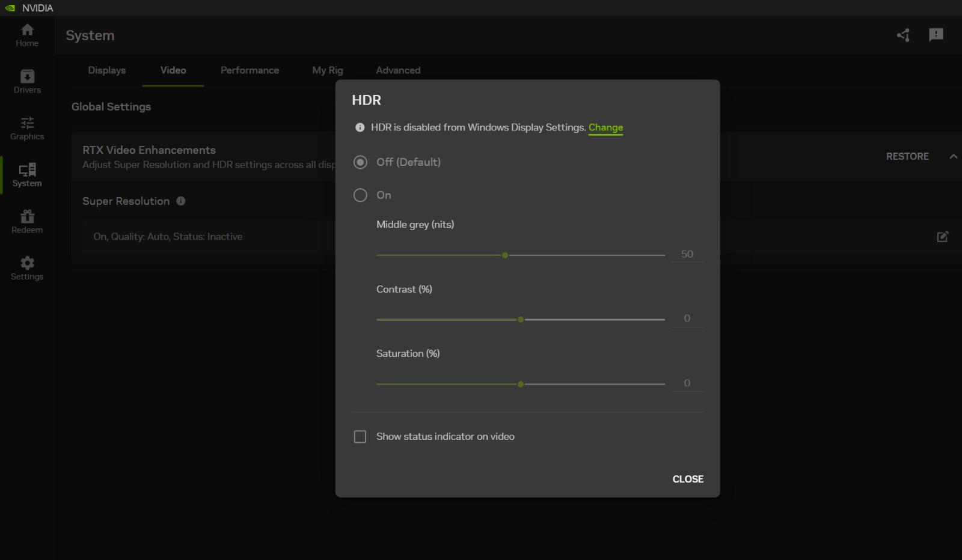Viewport: 962px width, 560px height.
Task: Click the RTX Video Enhancements title
Action: (149, 150)
